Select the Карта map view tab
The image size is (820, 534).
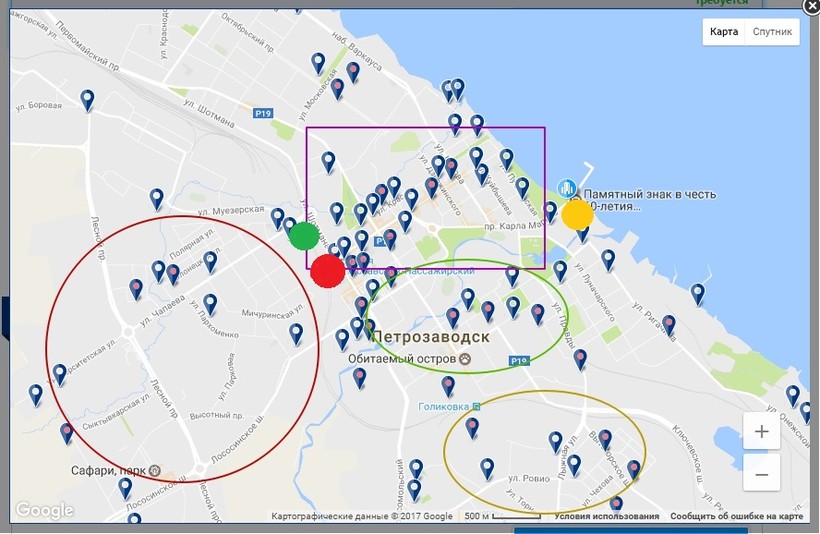724,32
